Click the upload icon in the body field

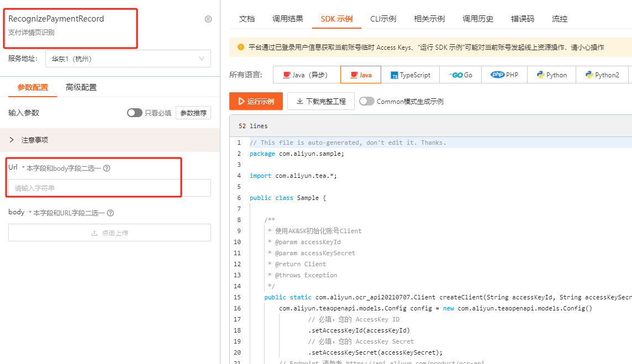tap(94, 233)
